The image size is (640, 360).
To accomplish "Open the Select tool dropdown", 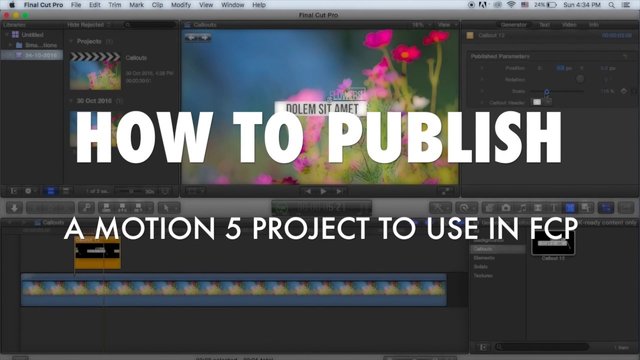I will coord(169,208).
